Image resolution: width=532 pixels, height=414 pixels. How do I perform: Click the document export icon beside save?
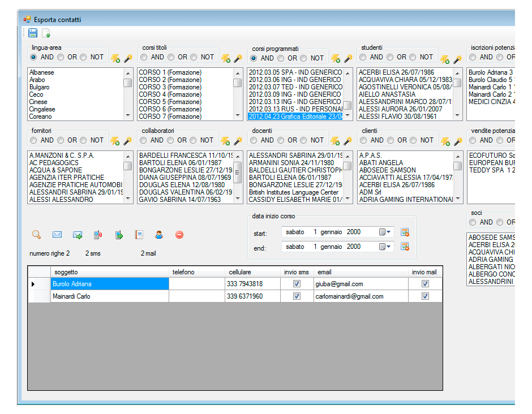pos(46,33)
